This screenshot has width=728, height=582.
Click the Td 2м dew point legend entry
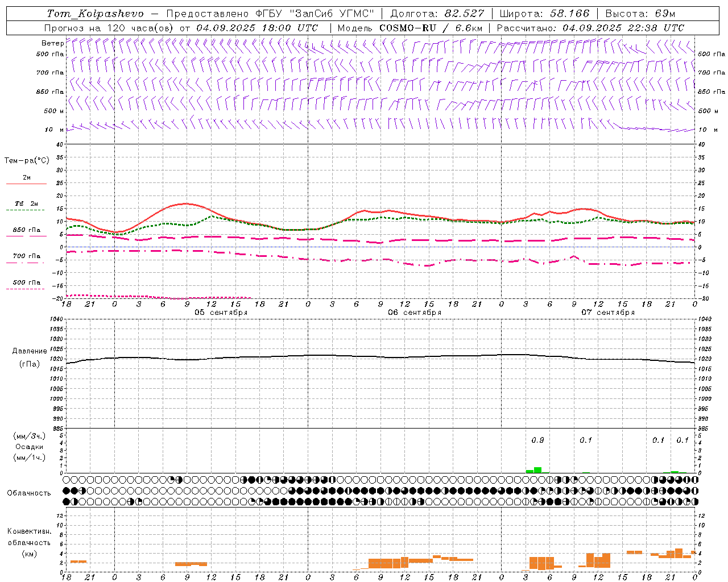(x=27, y=203)
